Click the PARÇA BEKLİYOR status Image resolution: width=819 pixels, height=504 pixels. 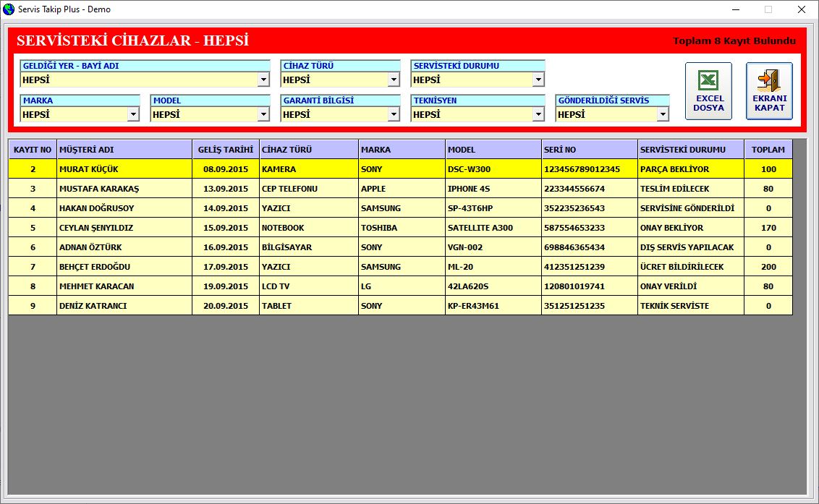[690, 169]
